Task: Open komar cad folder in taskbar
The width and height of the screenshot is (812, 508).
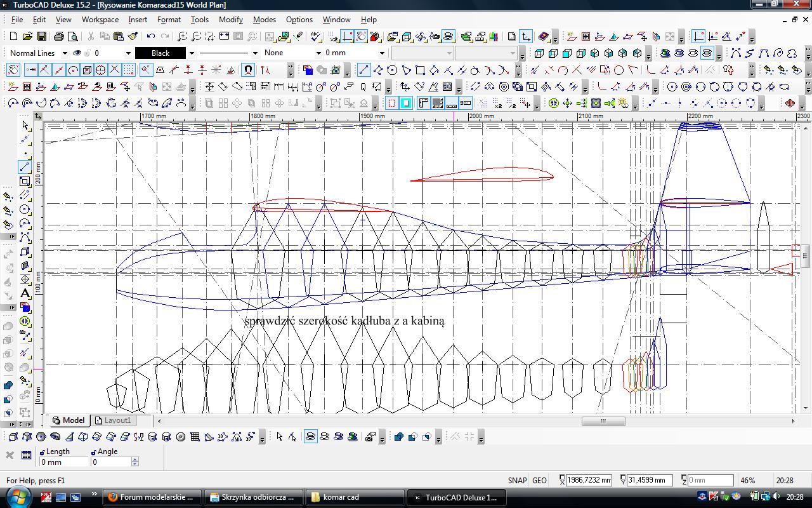Action: [354, 497]
